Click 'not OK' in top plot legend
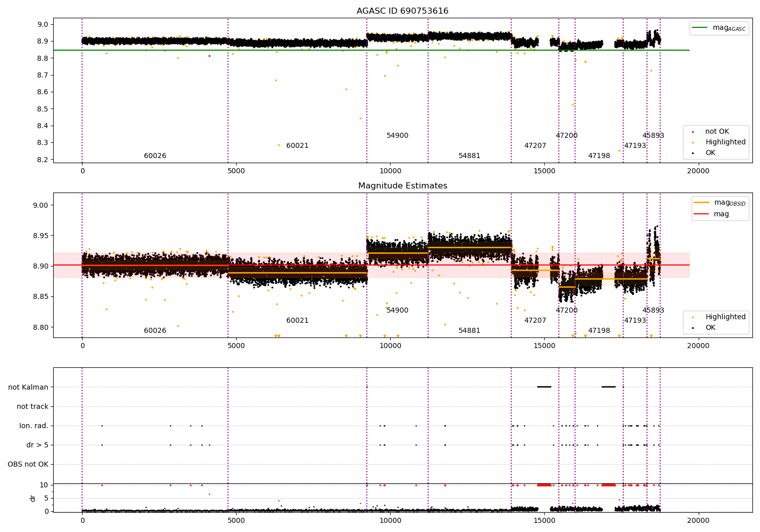This screenshot has height=532, width=760. coord(717,132)
